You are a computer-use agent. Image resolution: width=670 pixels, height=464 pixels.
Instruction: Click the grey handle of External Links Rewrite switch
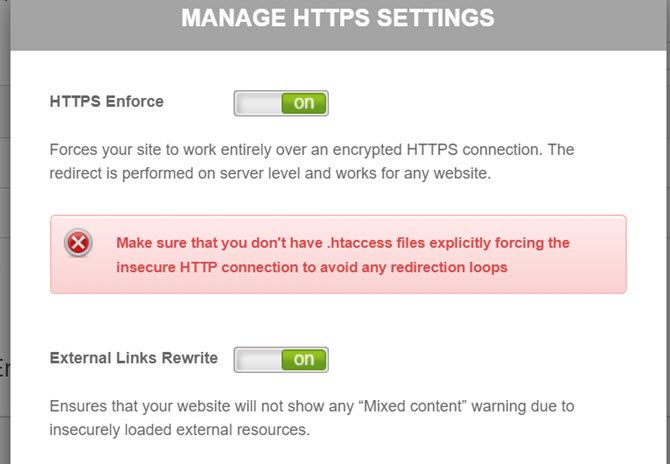click(x=258, y=359)
